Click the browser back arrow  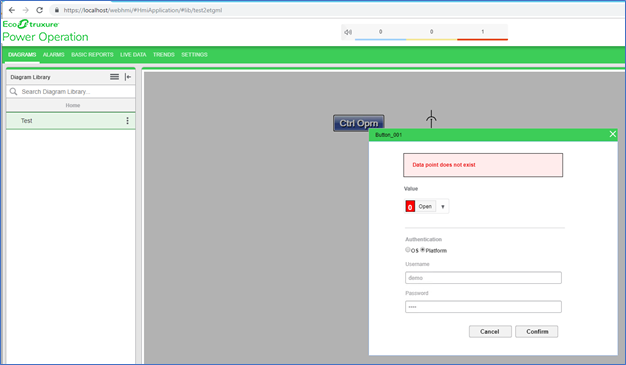pos(12,10)
